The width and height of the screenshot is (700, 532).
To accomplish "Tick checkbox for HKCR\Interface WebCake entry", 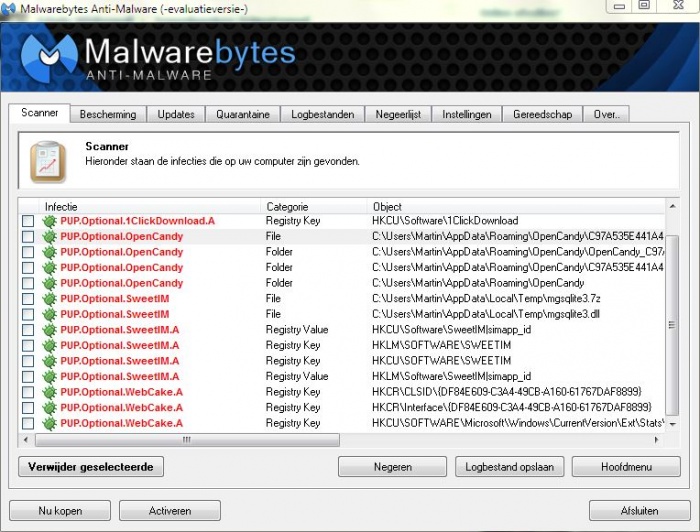I will (28, 408).
